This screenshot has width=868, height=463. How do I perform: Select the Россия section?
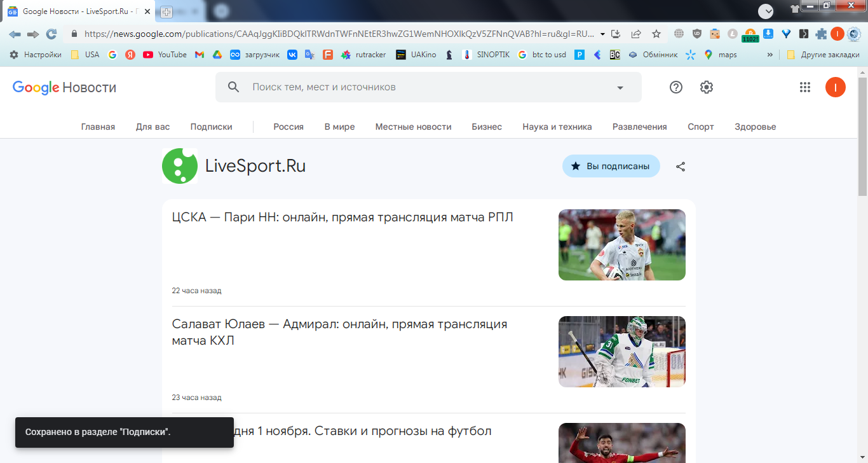tap(288, 127)
